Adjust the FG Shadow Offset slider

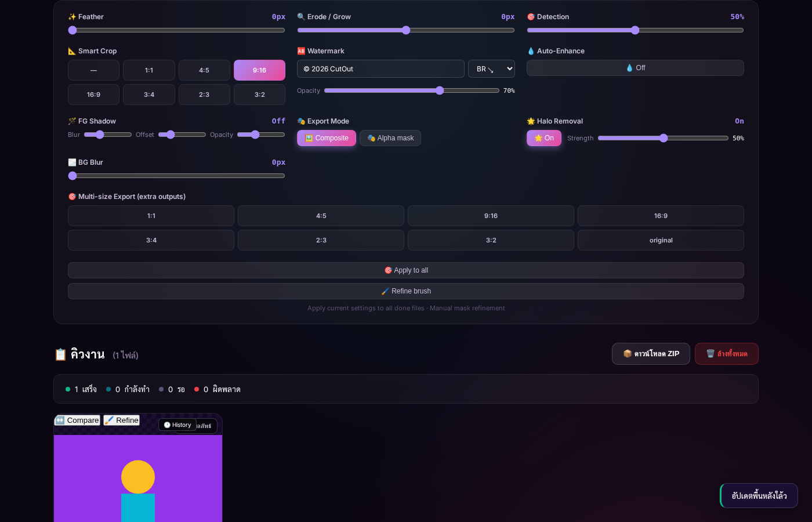(x=182, y=135)
